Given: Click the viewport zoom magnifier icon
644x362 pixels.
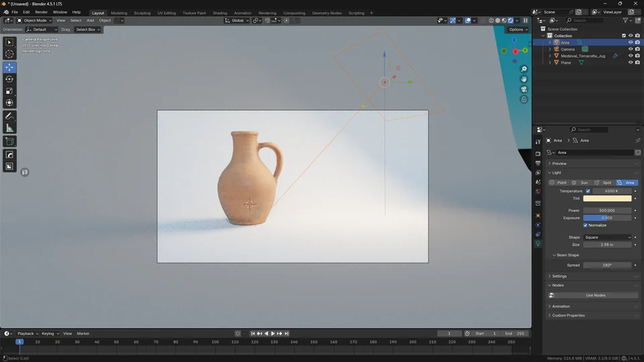Looking at the screenshot, I should tap(524, 69).
